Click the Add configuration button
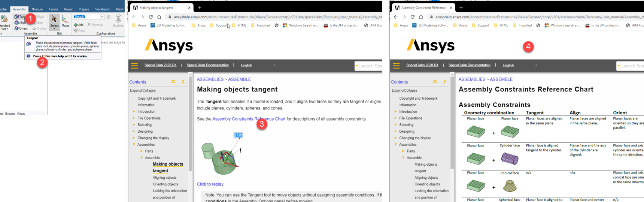The width and height of the screenshot is (644, 202). coord(79,25)
